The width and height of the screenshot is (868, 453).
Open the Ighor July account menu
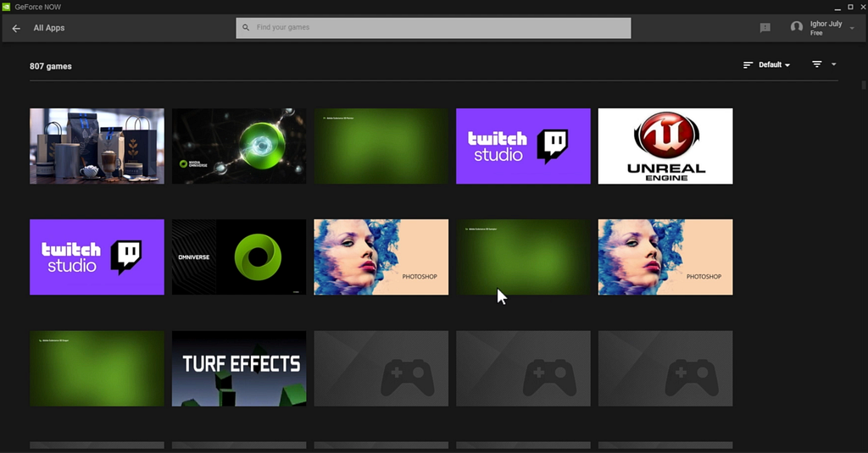822,28
